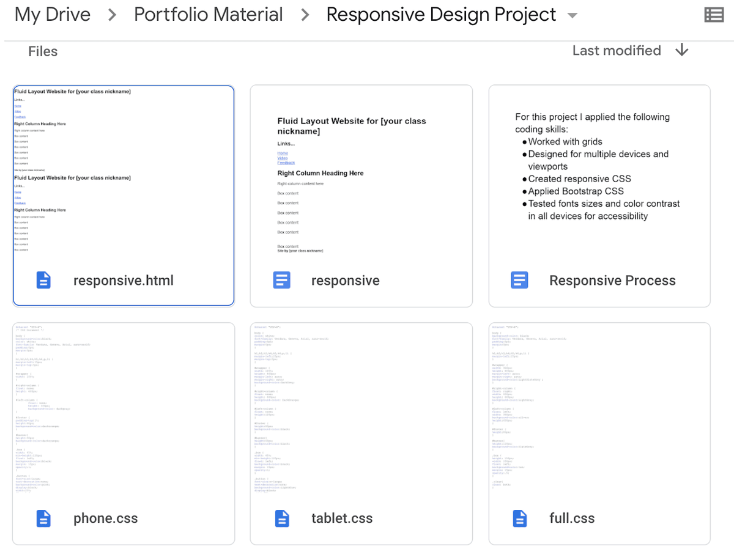
Task: Go back to Portfolio Material folder
Action: pos(209,14)
